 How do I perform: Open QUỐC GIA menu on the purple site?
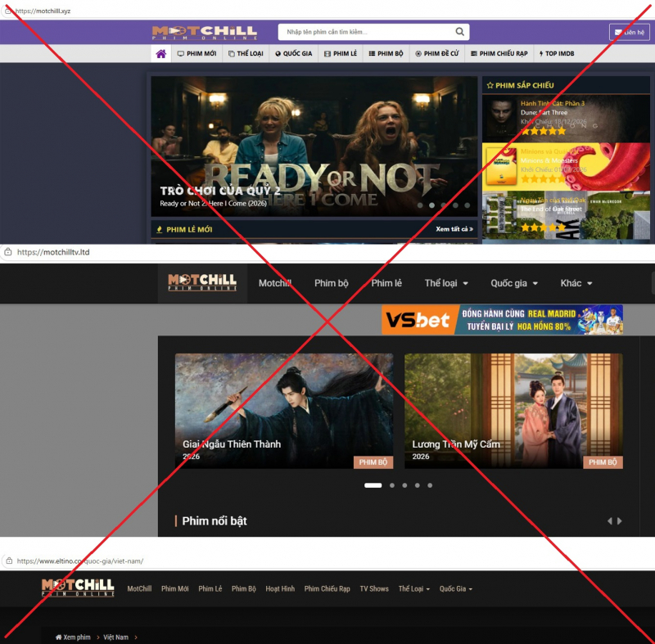[294, 53]
